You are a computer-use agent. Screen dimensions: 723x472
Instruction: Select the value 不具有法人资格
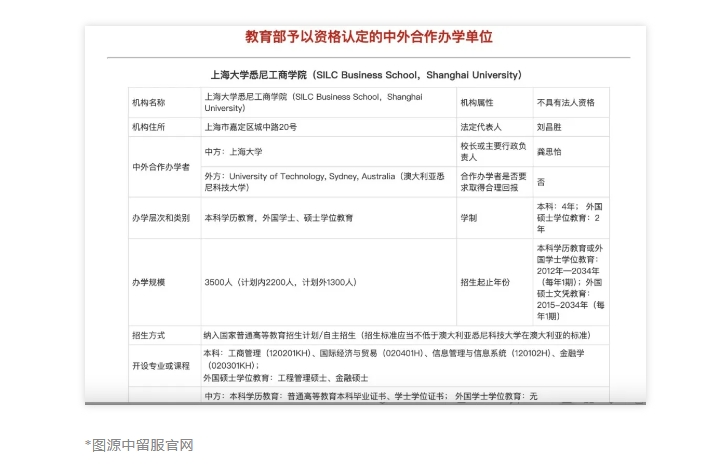[566, 103]
